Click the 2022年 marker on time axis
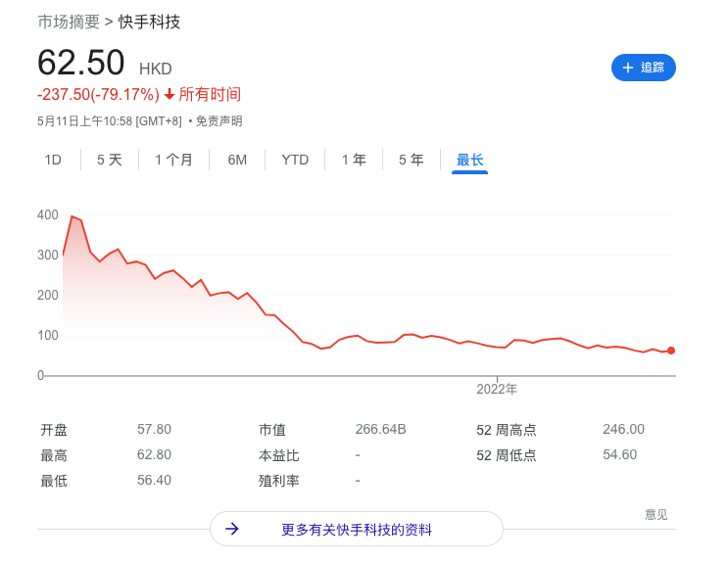Viewport: 728px width, 563px height. coord(497,389)
